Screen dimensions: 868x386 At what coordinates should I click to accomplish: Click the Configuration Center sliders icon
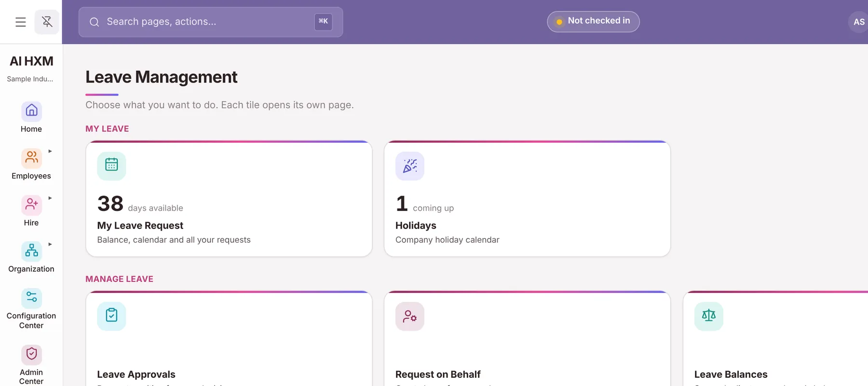pyautogui.click(x=31, y=298)
